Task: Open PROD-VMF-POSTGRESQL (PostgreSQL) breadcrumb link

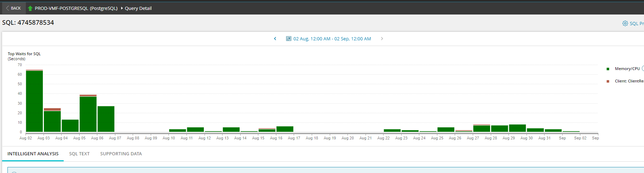Action: point(76,8)
